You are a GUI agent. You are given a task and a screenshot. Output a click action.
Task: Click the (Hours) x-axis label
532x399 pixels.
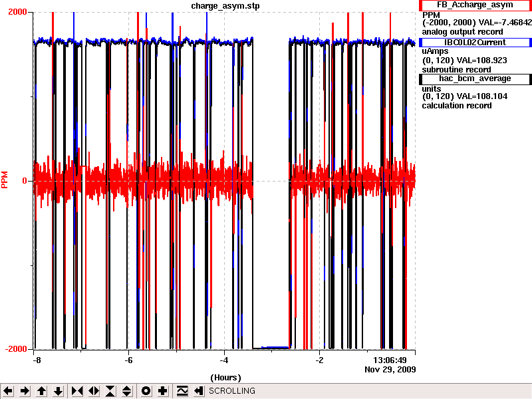[x=225, y=378]
